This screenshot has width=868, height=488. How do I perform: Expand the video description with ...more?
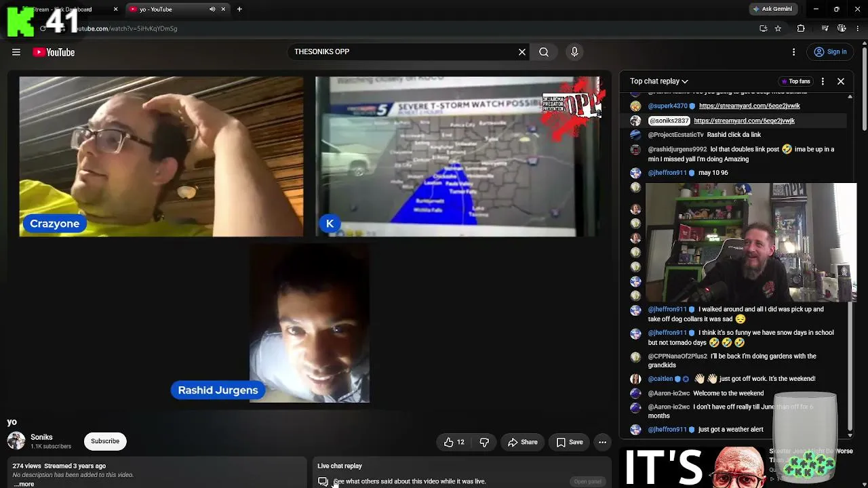[x=24, y=484]
